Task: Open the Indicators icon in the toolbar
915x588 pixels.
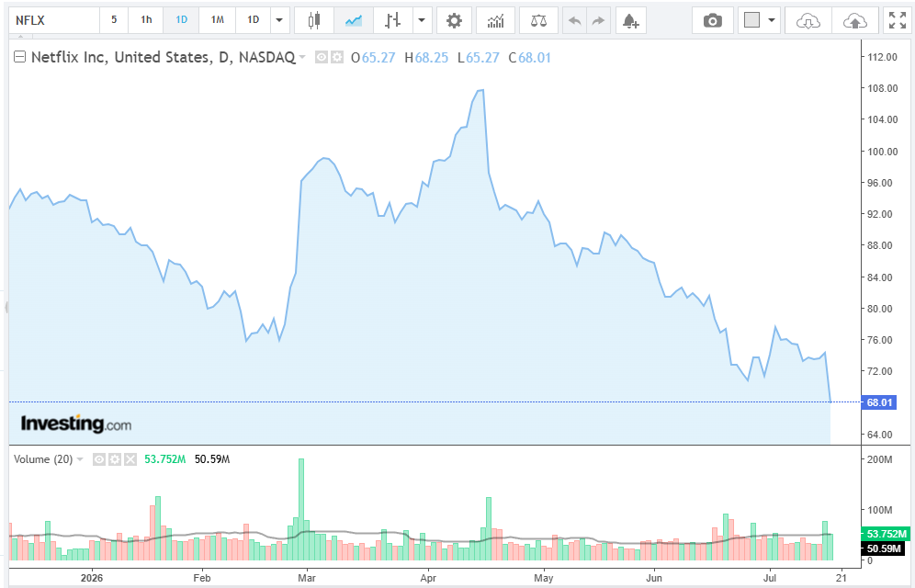Action: (x=495, y=20)
